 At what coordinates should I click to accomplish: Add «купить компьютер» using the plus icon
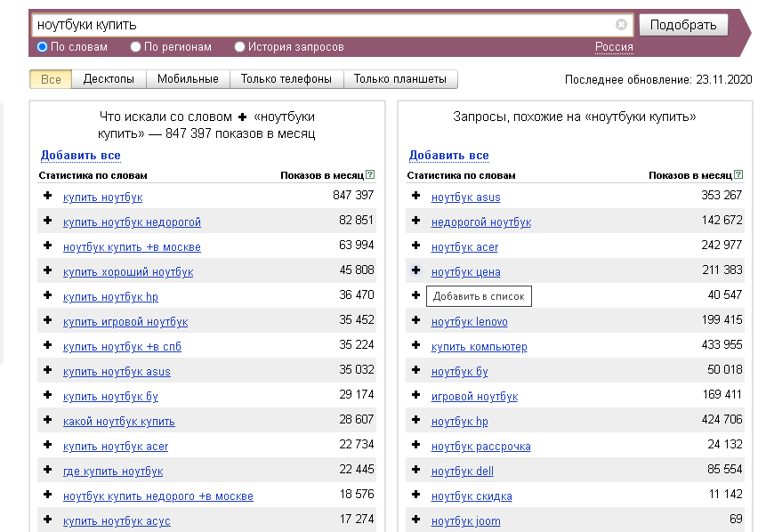point(415,345)
